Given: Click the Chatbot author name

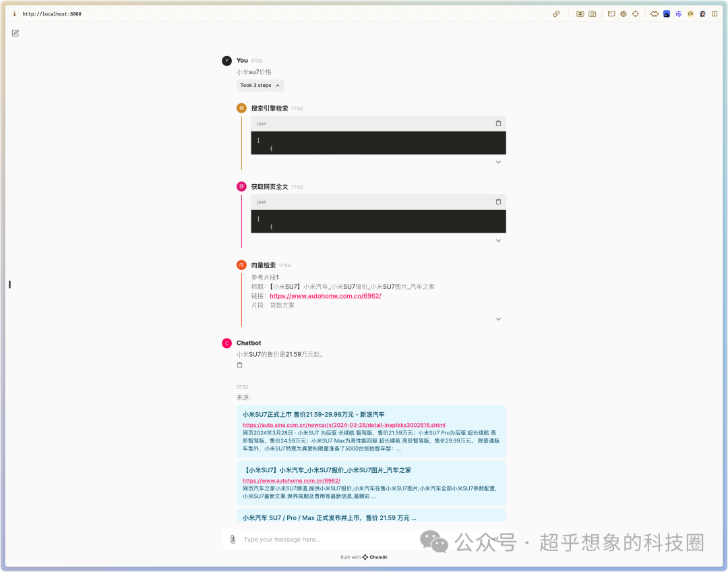Looking at the screenshot, I should click(x=249, y=343).
